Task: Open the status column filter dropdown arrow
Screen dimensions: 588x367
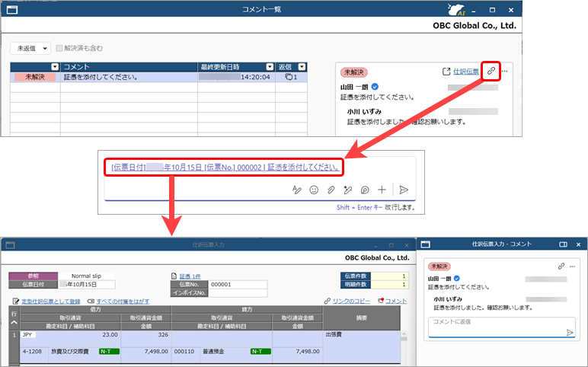Action: click(x=55, y=67)
